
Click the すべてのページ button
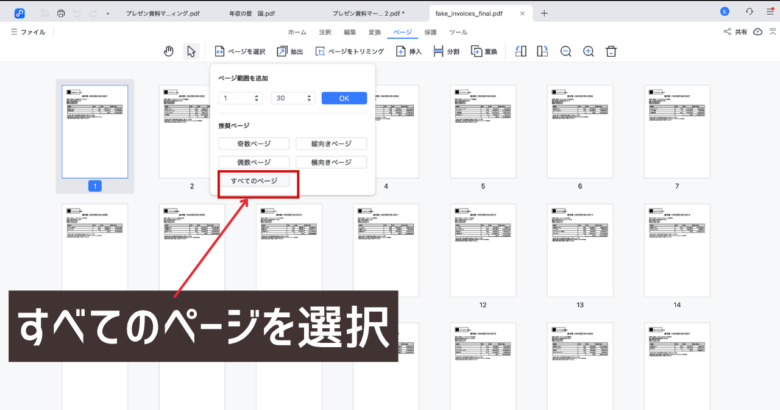tap(255, 181)
